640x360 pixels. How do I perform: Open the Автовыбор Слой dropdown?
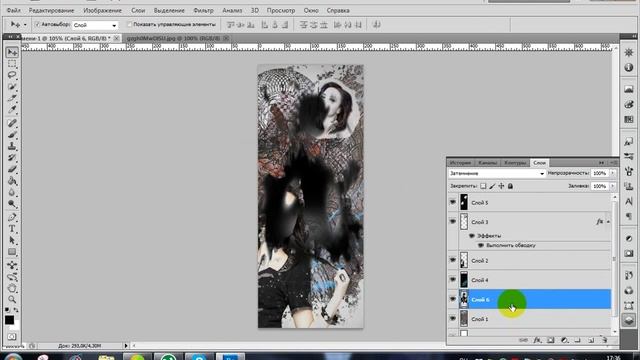[x=95, y=25]
